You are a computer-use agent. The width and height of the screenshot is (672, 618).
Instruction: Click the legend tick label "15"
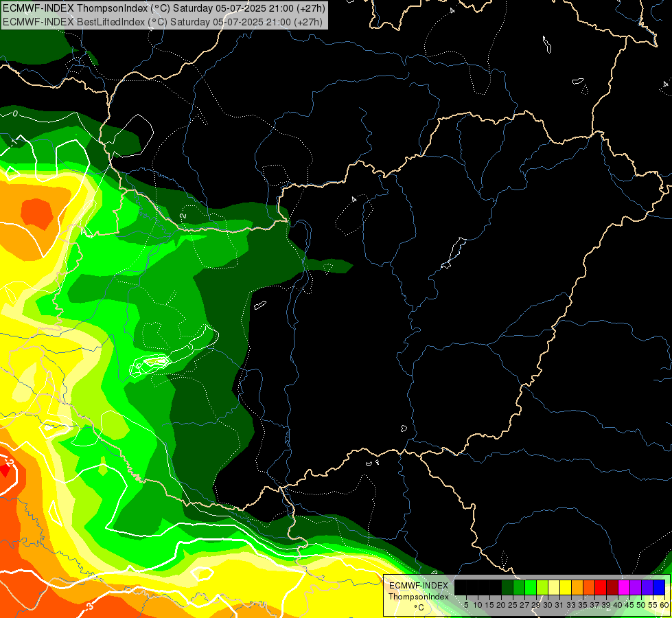[x=489, y=605]
